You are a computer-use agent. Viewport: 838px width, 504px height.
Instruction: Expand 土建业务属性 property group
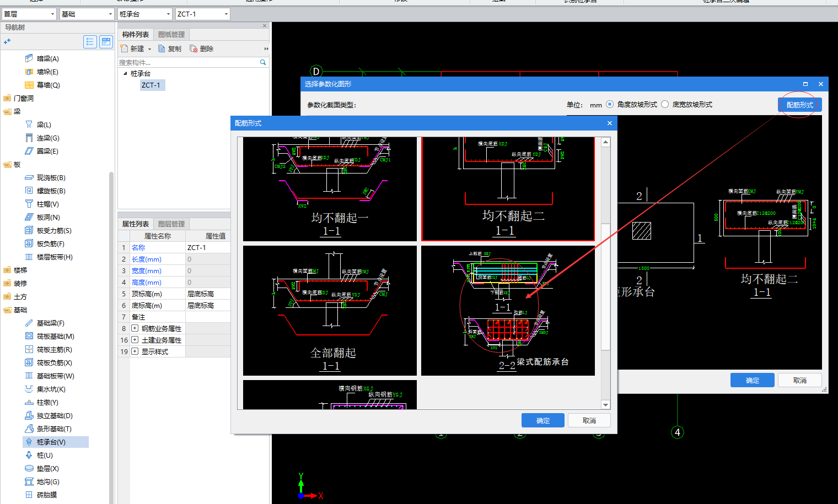(x=135, y=340)
